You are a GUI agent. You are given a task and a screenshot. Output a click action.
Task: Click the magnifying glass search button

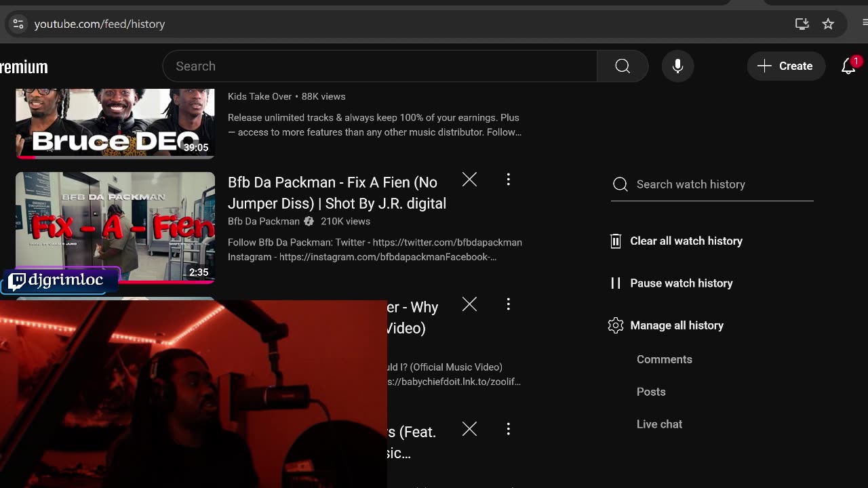point(623,66)
